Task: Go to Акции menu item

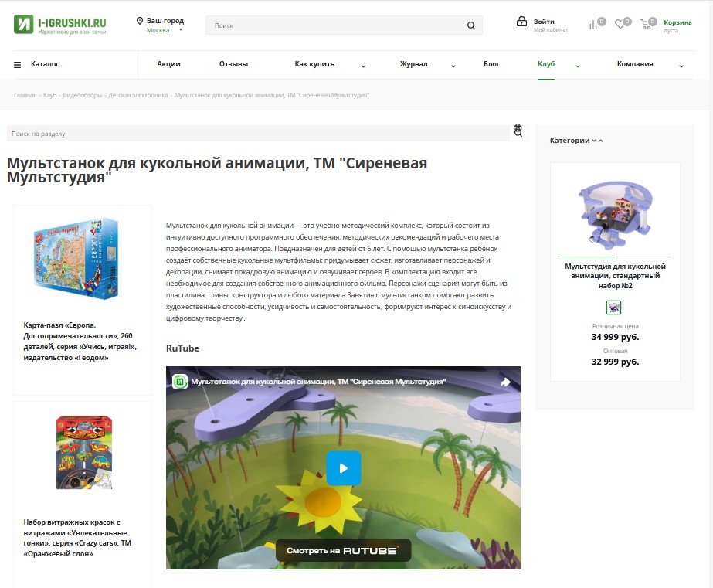Action: pos(168,64)
